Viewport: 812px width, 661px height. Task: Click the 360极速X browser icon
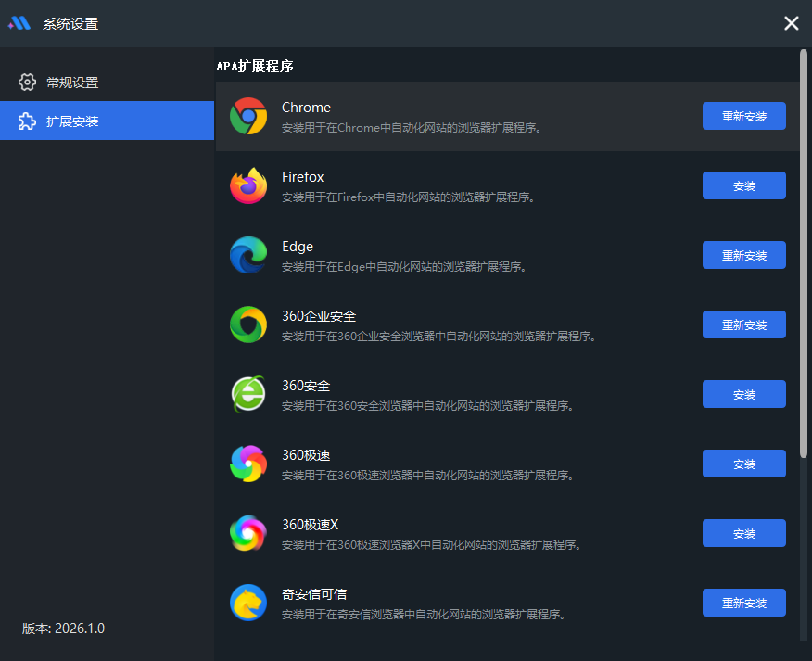(x=248, y=533)
